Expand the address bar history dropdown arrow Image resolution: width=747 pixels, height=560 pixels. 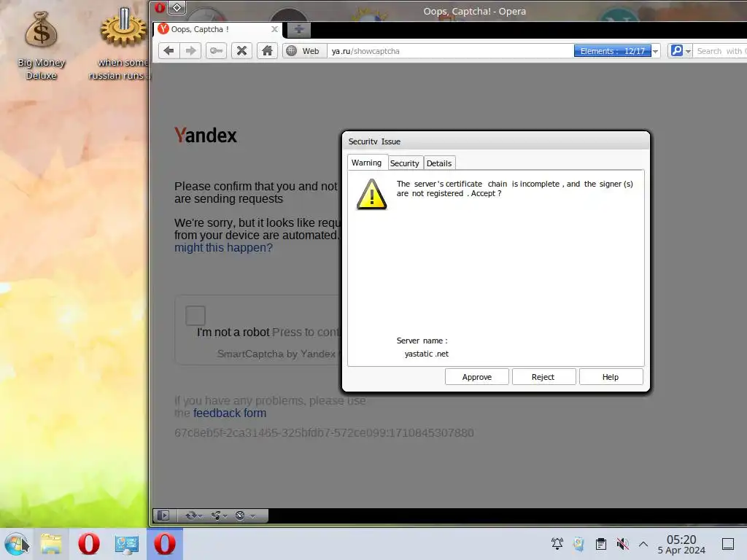pyautogui.click(x=656, y=51)
